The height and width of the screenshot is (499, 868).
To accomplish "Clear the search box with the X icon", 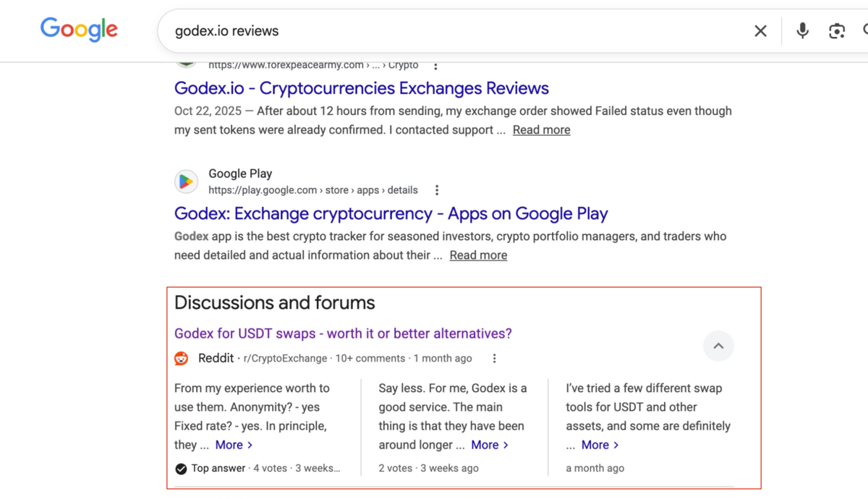I will (x=760, y=31).
